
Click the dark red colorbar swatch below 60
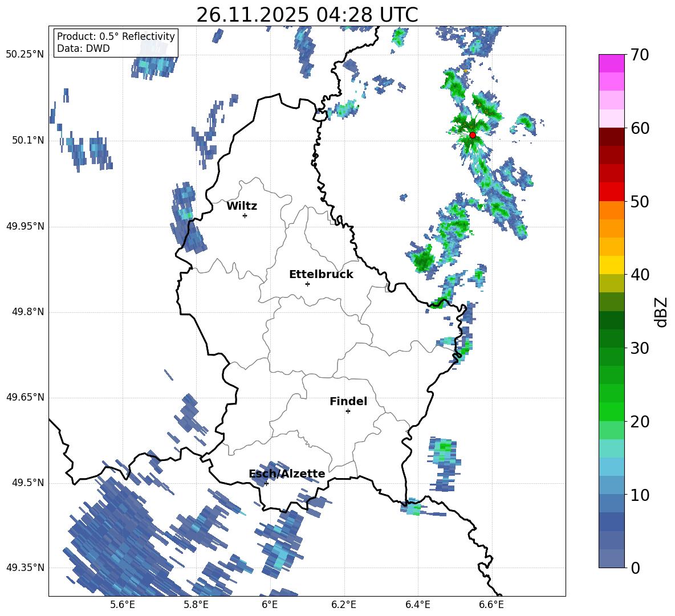pos(611,137)
